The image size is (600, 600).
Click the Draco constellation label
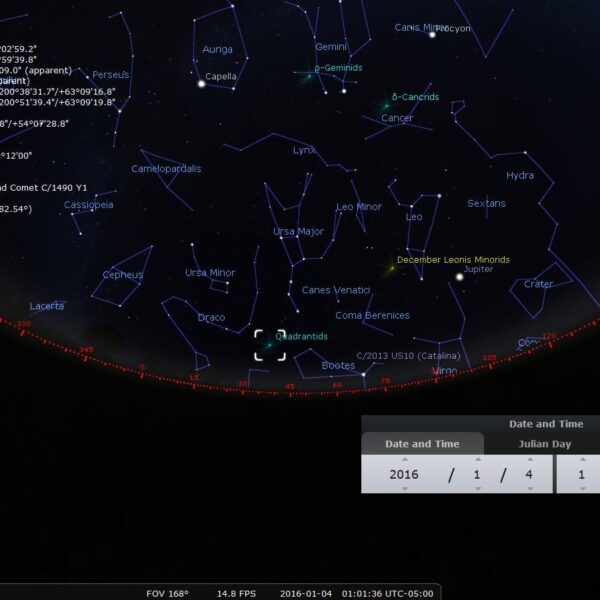point(211,317)
